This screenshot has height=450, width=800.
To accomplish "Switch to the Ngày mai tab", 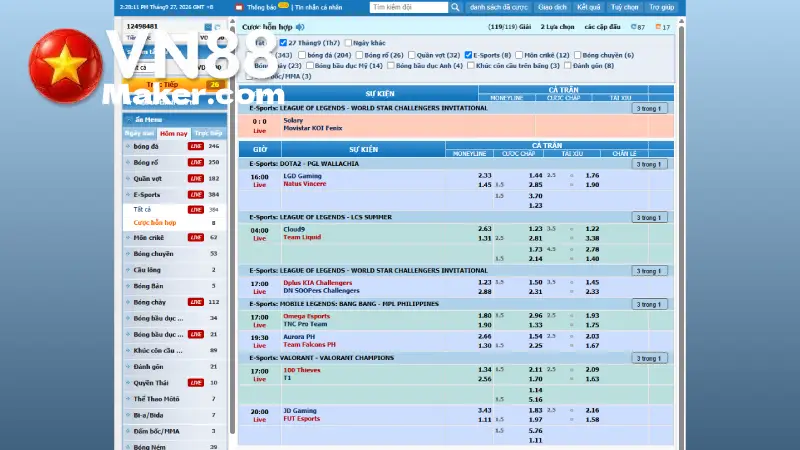I will point(139,133).
